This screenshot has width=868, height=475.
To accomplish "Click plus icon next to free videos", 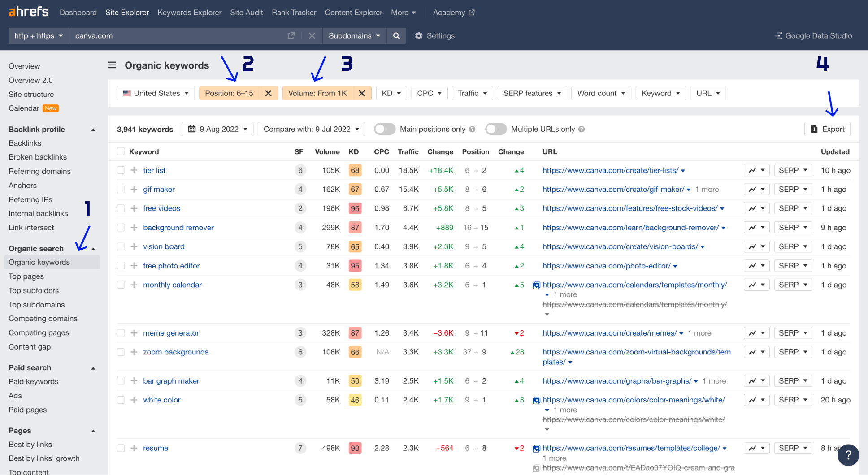I will coord(134,208).
